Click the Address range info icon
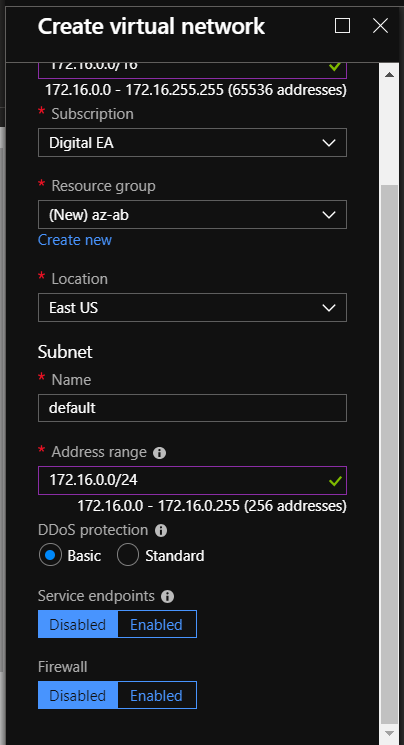The image size is (404, 745). tap(159, 453)
